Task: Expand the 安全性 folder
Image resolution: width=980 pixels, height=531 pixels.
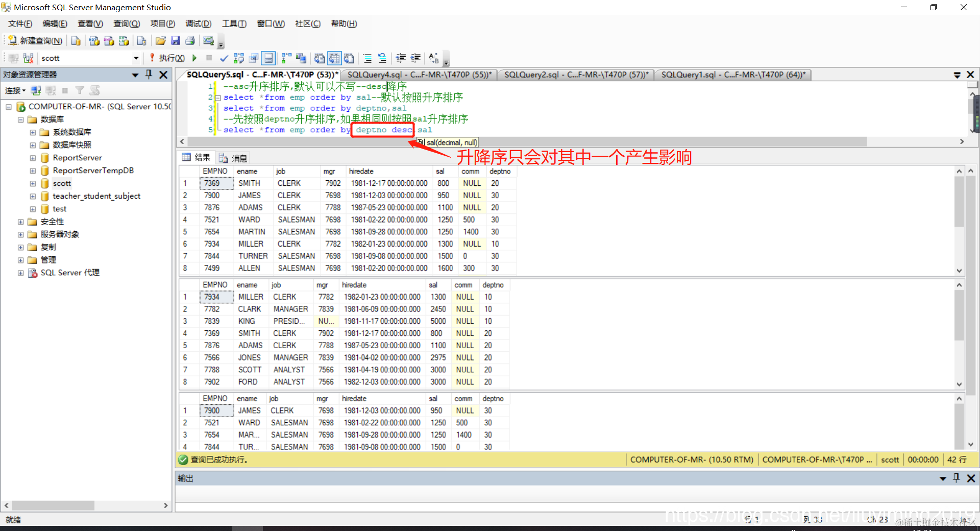Action: [21, 222]
